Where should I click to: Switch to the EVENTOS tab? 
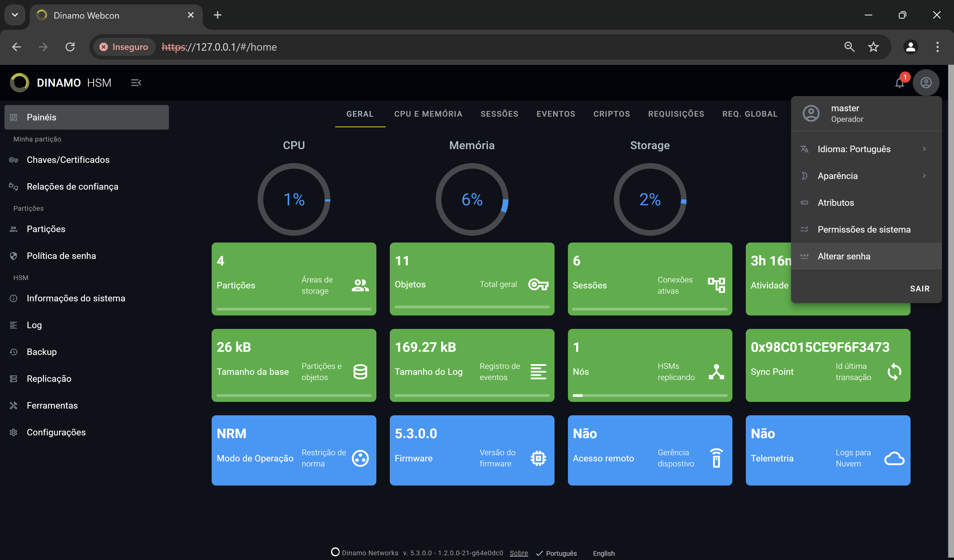click(555, 114)
